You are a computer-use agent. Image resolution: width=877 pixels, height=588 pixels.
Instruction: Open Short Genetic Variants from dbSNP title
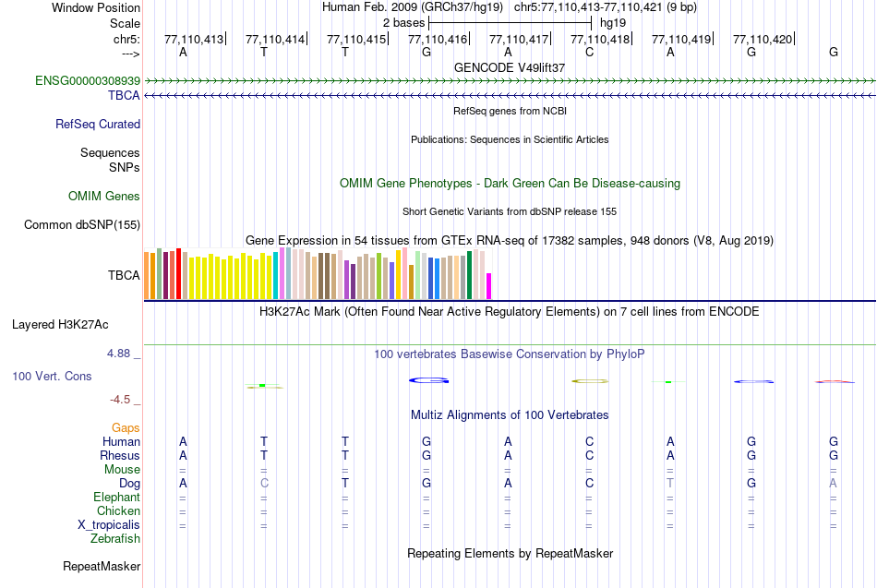coord(510,211)
